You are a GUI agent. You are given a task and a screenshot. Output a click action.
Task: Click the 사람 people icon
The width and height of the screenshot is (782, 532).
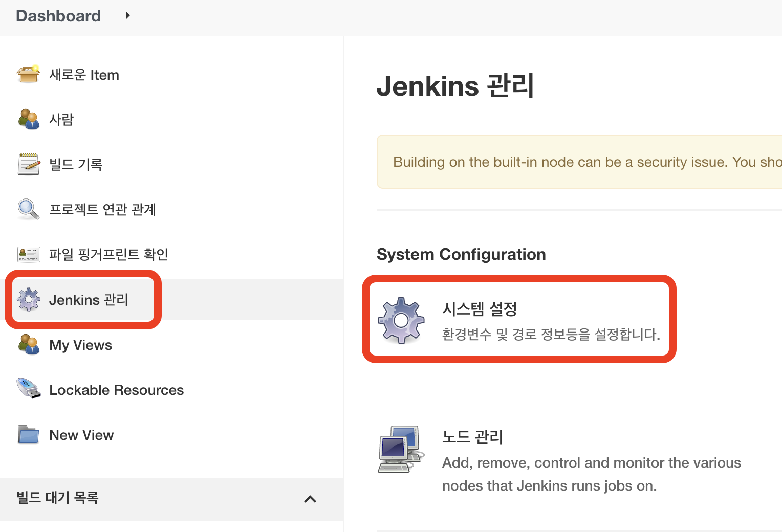(x=28, y=119)
